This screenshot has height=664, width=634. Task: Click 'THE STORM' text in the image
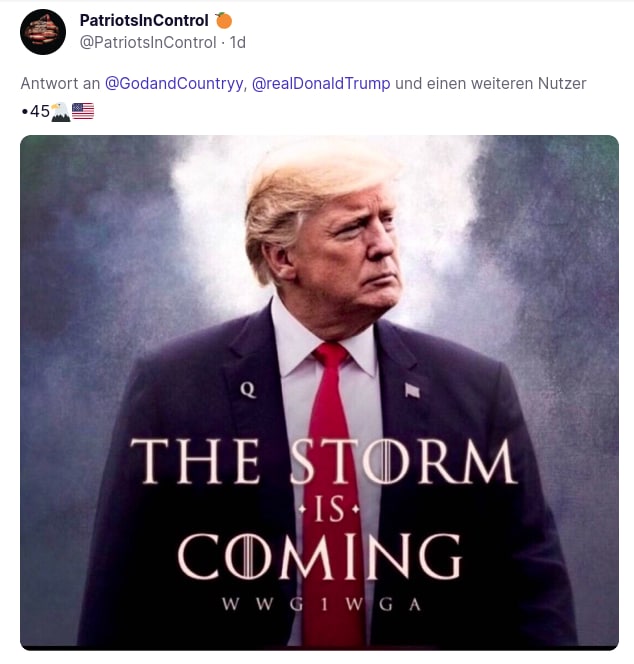pos(324,461)
